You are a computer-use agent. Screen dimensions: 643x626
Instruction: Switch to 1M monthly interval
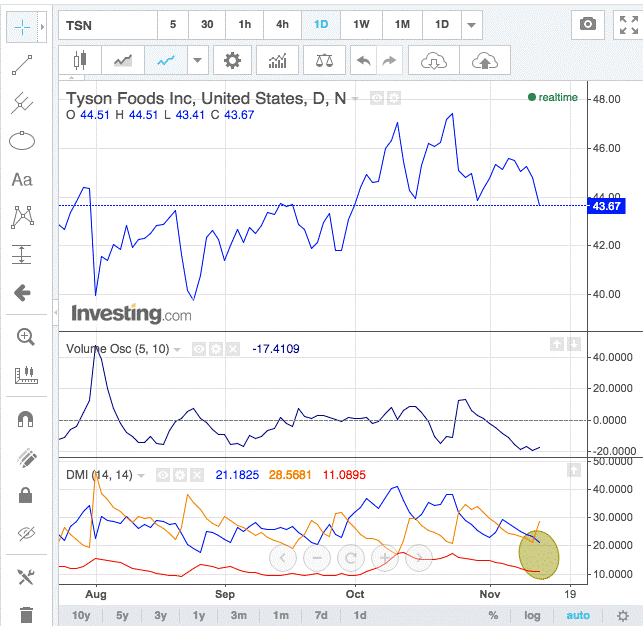(x=402, y=25)
